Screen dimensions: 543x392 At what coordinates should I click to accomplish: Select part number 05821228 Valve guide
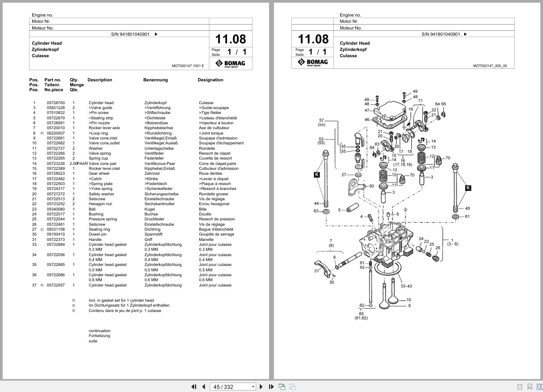coord(56,108)
